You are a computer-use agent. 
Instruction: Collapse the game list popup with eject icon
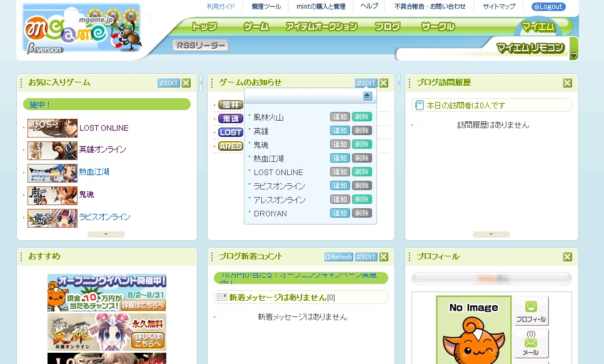tap(367, 96)
